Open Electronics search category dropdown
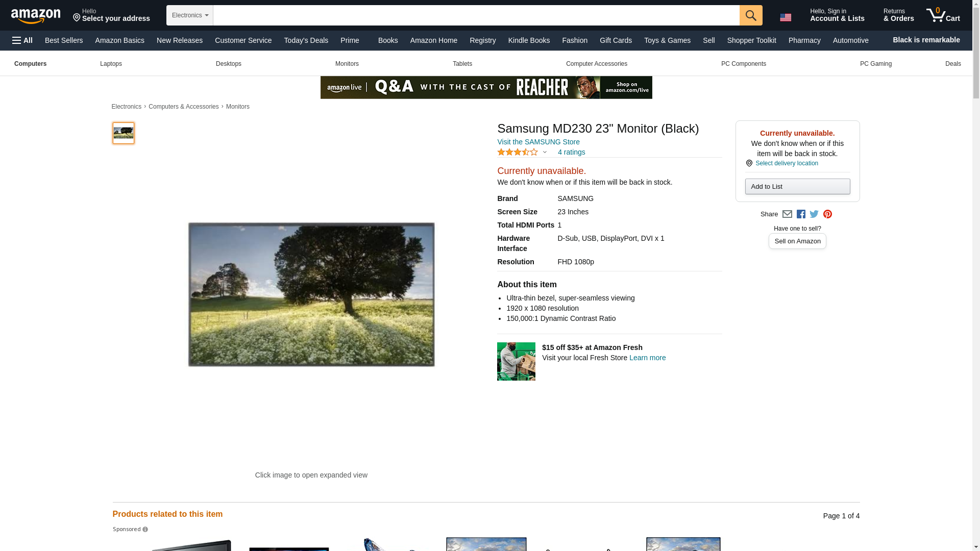980x551 pixels. 189,15
